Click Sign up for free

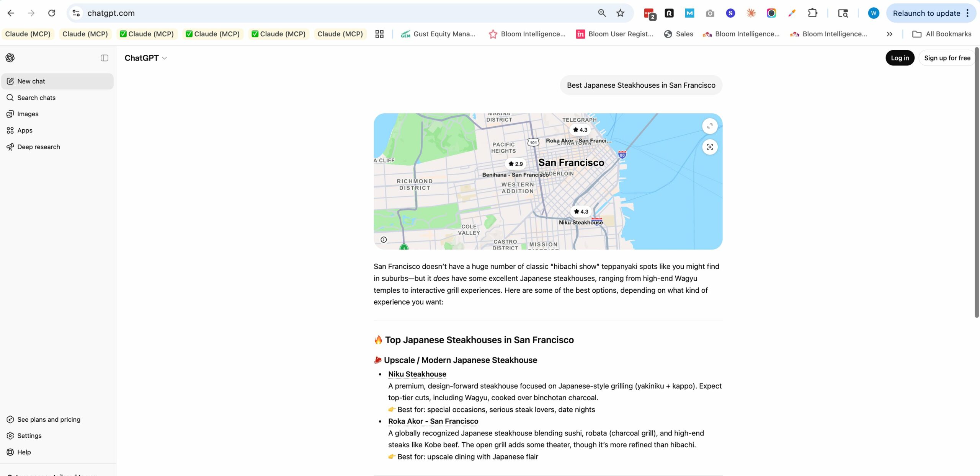tap(947, 58)
